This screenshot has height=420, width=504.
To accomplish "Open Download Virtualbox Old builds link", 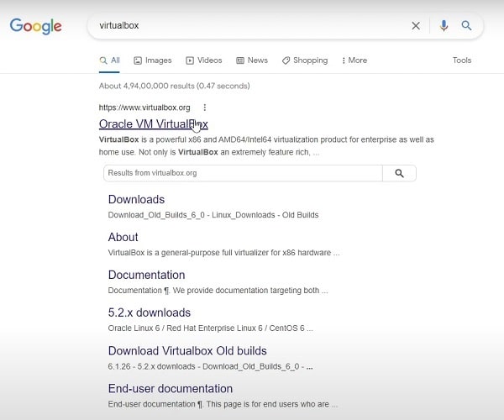I will (x=187, y=351).
